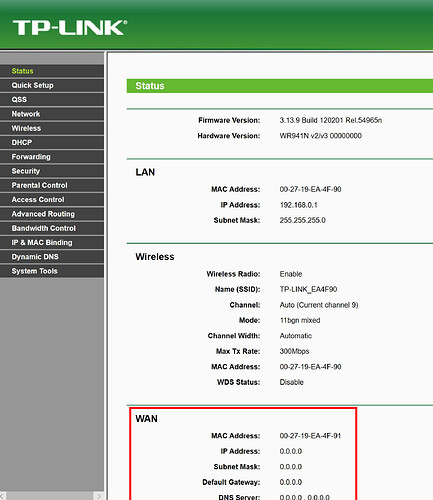Click the sidebar scroll right arrow
Image resolution: width=433 pixels, height=500 pixels.
[x=99, y=496]
